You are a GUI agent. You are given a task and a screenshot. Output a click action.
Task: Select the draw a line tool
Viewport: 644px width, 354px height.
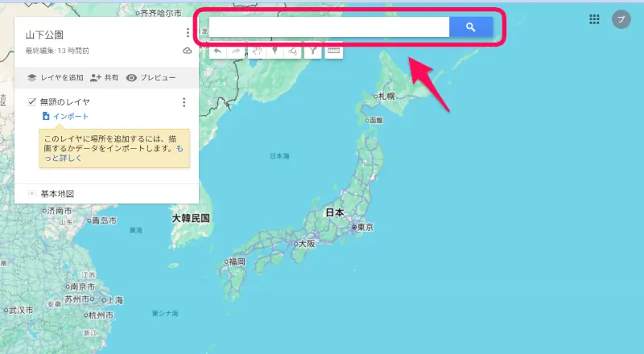point(292,51)
